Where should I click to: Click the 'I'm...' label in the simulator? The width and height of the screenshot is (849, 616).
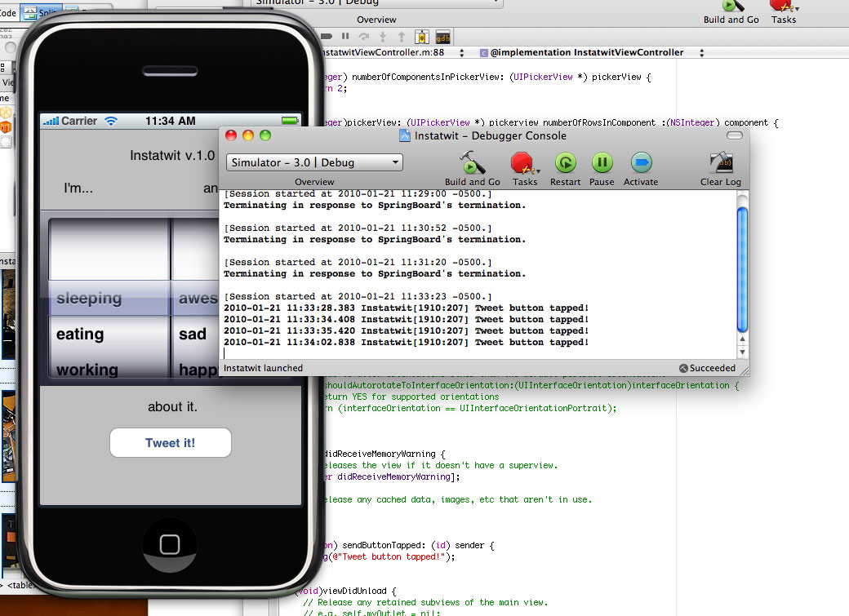pyautogui.click(x=78, y=188)
